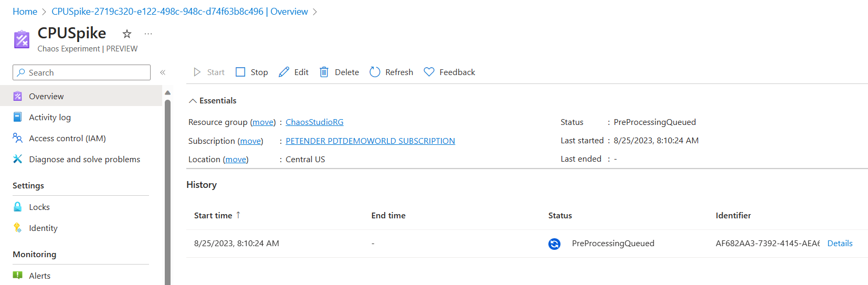Open Diagnose and solve problems

(84, 159)
